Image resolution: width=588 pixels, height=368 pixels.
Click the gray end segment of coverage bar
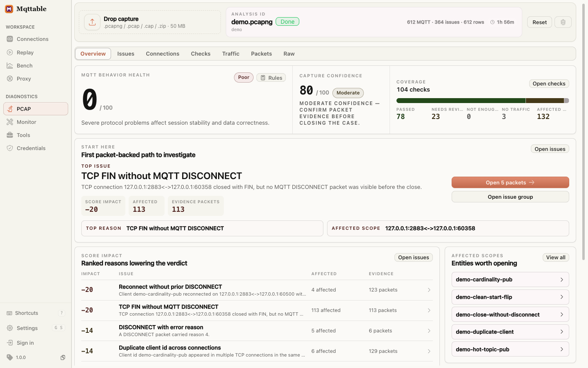(566, 101)
